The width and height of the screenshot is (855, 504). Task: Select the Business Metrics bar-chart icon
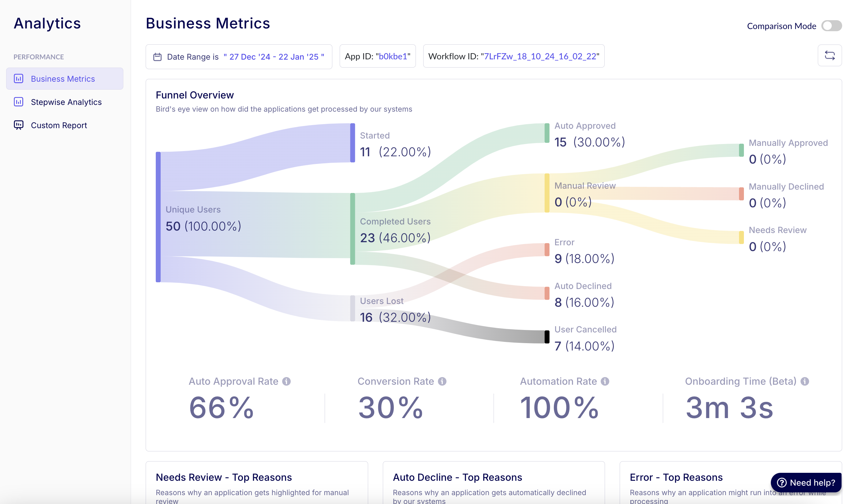pyautogui.click(x=18, y=79)
